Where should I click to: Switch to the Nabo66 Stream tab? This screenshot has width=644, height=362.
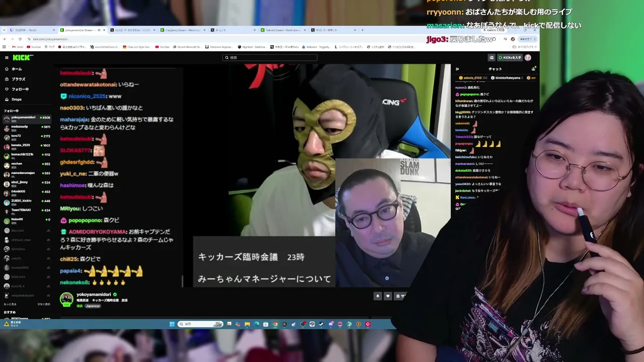pyautogui.click(x=283, y=30)
